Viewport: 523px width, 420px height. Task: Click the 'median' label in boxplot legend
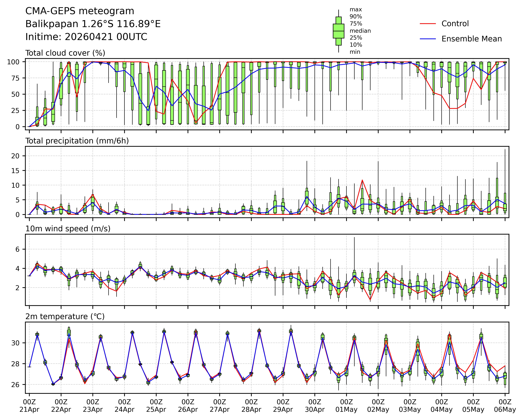pyautogui.click(x=360, y=31)
